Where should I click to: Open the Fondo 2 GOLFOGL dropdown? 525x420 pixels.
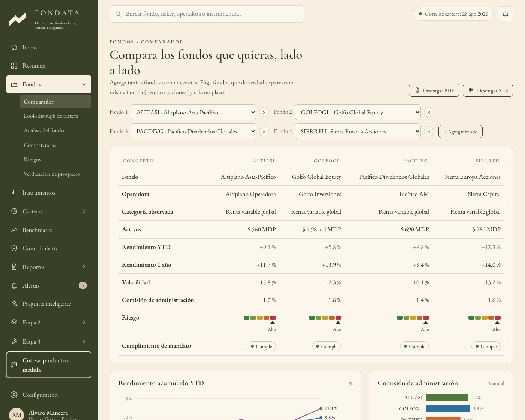[x=358, y=112]
